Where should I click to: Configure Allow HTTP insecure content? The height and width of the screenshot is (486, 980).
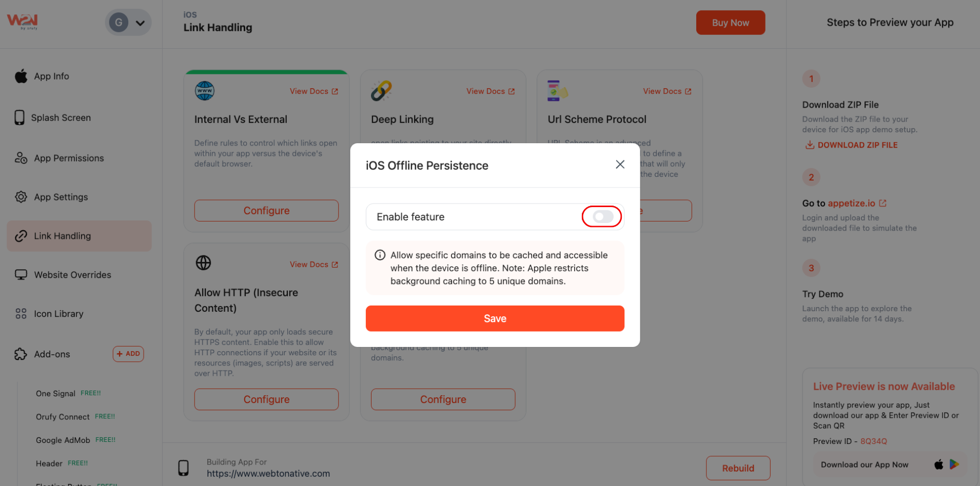(x=266, y=399)
